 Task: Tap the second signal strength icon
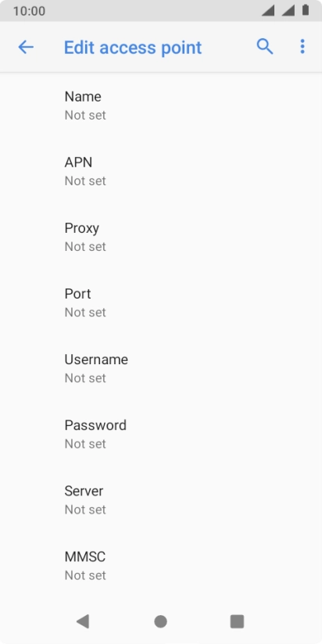288,11
